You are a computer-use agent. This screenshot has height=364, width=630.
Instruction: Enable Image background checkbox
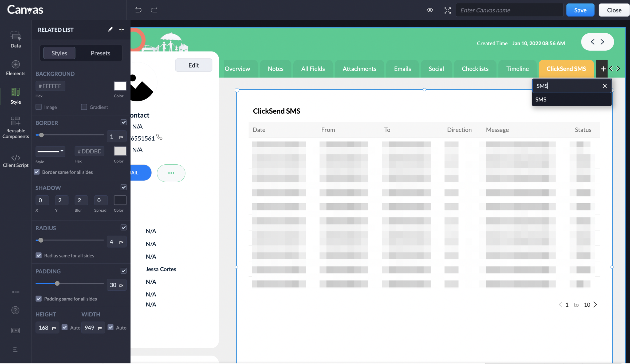coord(39,107)
